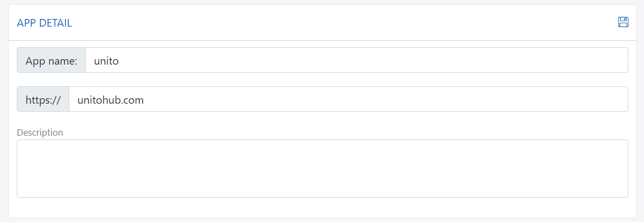Click the save floppy disk icon

pyautogui.click(x=623, y=22)
